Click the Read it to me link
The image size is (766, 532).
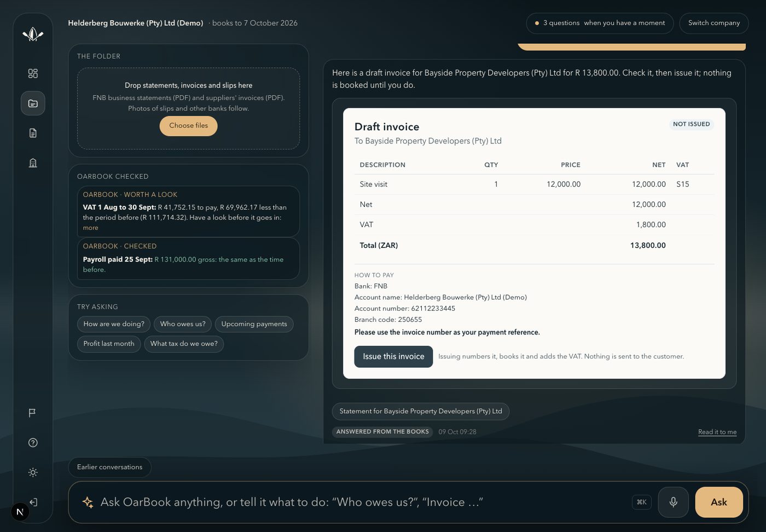(x=717, y=432)
